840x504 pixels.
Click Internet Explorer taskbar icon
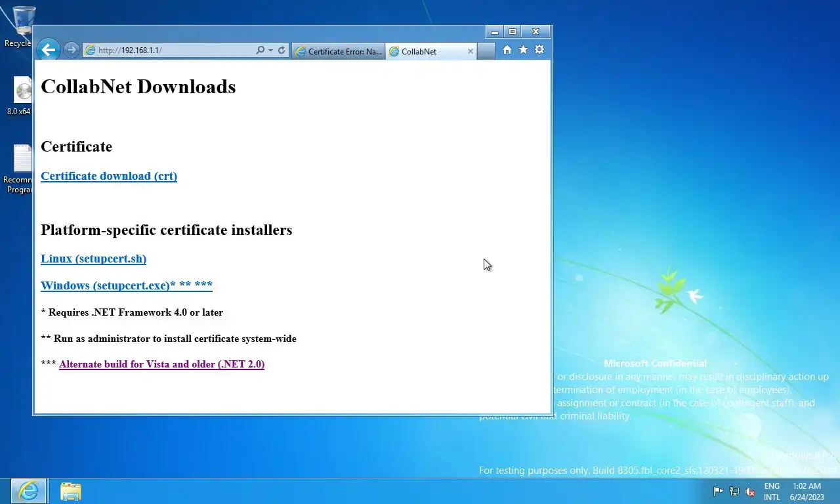28,491
